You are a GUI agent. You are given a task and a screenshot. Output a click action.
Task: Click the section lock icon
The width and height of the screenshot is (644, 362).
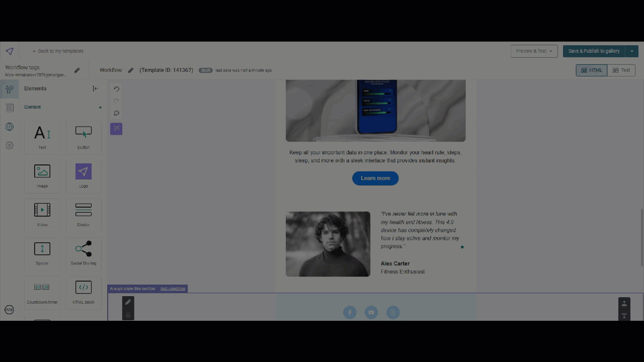click(x=128, y=315)
